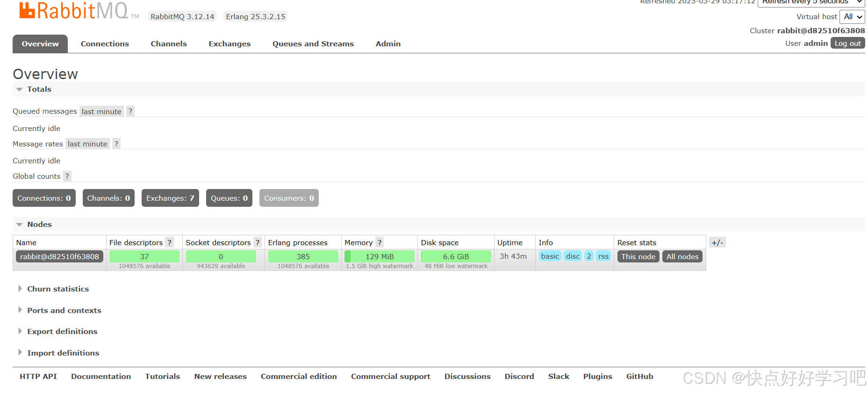Change Queued messages last minute range
This screenshot has width=868, height=393.
(101, 111)
